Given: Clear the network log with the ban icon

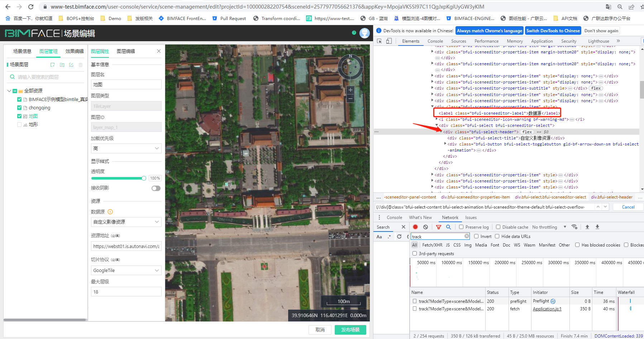Looking at the screenshot, I should coord(425,227).
